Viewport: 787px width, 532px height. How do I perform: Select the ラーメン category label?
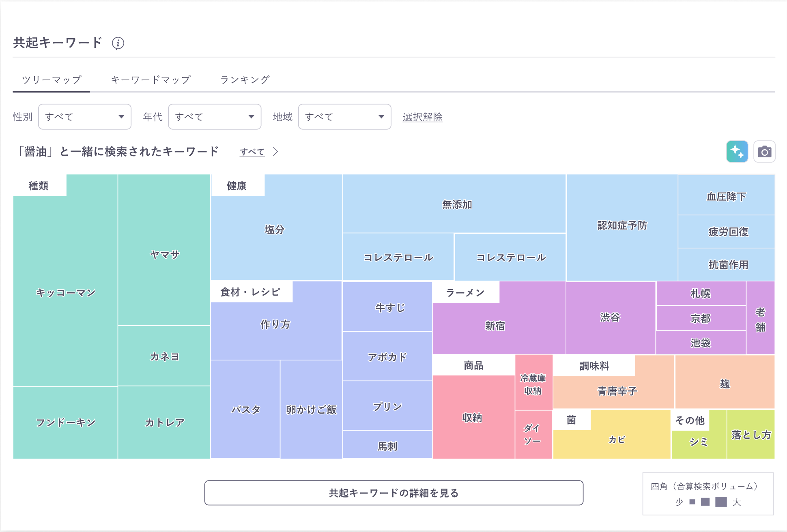point(465,292)
